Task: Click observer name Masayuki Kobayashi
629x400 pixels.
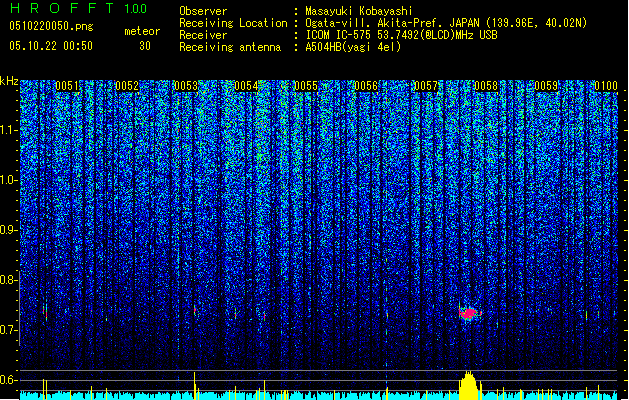Action: click(x=359, y=11)
